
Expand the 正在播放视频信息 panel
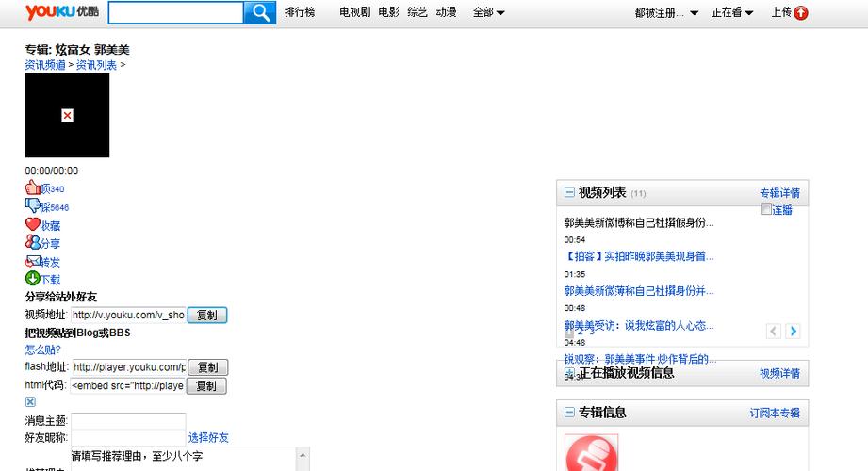coord(569,372)
